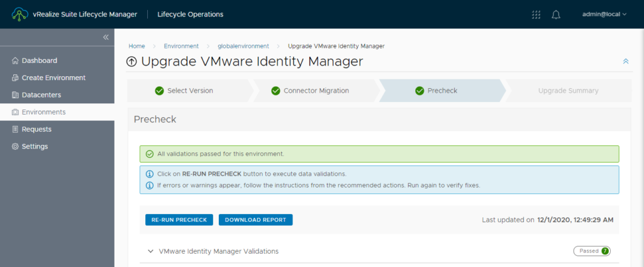Collapse the sidebar with double-chevron icon
Screen dimensions: 644x267
[106, 37]
